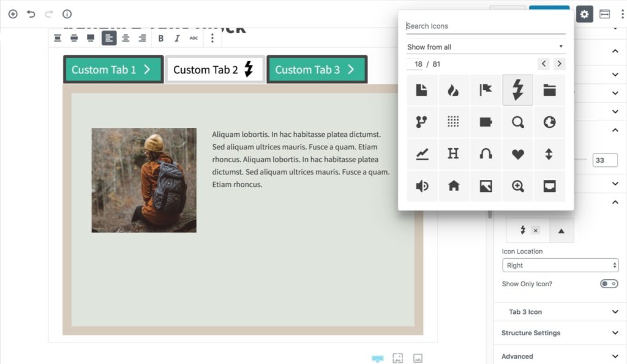
Task: Expand Structure Settings section
Action: tap(560, 333)
